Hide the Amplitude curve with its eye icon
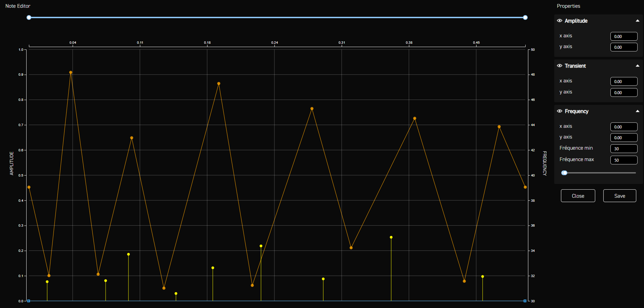Image resolution: width=644 pixels, height=308 pixels. (560, 21)
